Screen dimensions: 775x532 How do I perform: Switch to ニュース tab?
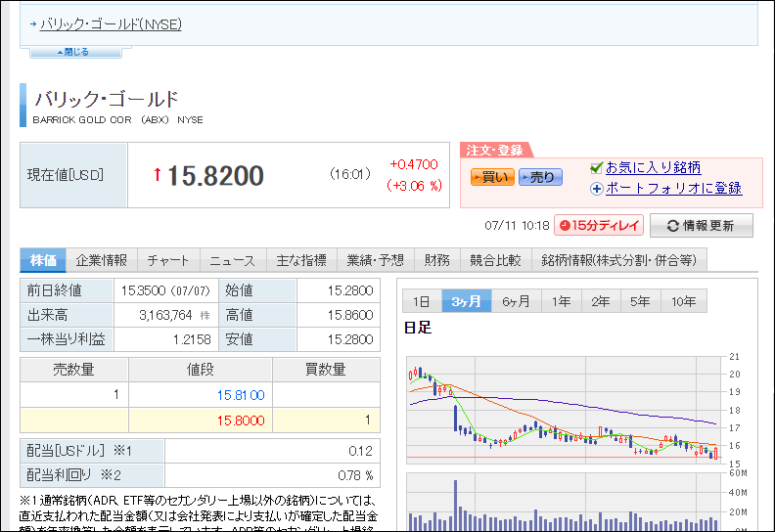[232, 260]
